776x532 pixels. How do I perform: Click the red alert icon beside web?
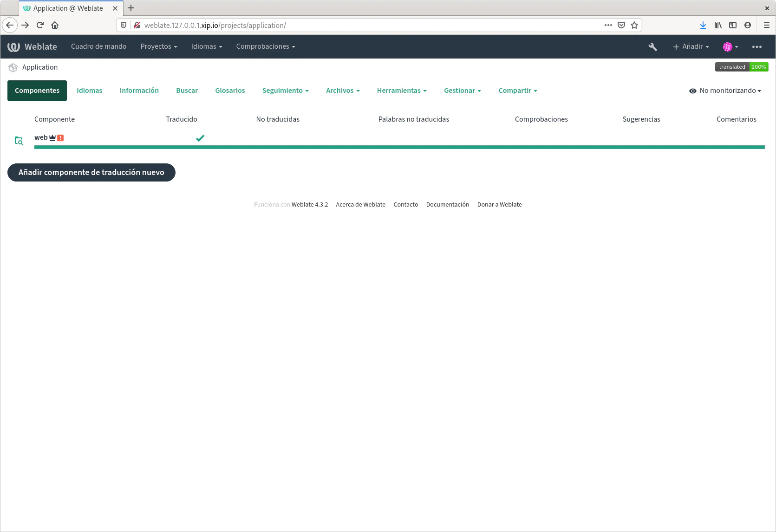tap(60, 138)
